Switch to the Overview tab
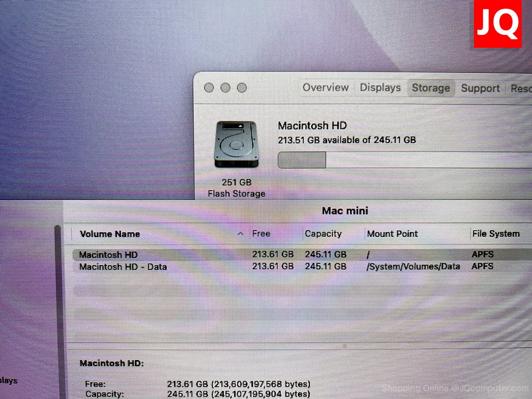 tap(326, 87)
